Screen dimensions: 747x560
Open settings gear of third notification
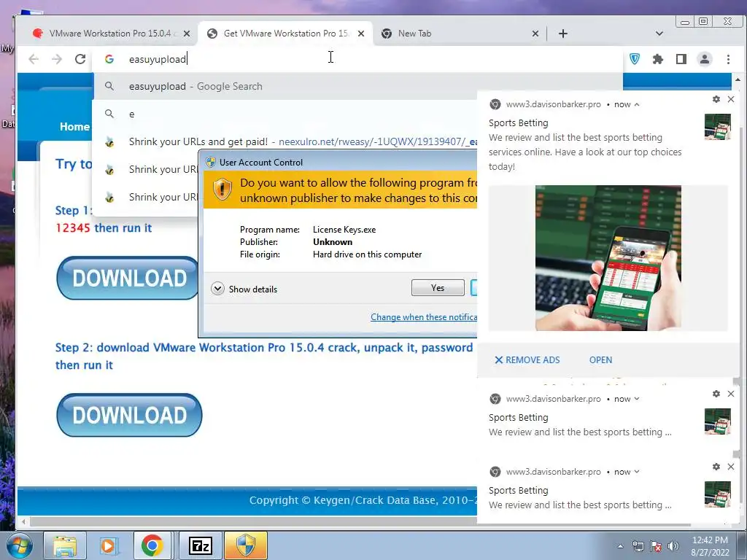coord(716,467)
